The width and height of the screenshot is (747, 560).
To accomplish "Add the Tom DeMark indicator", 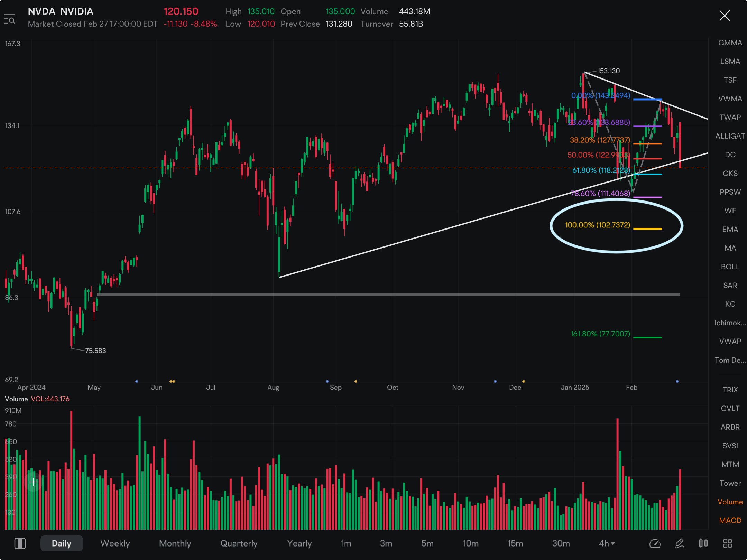I will [730, 360].
